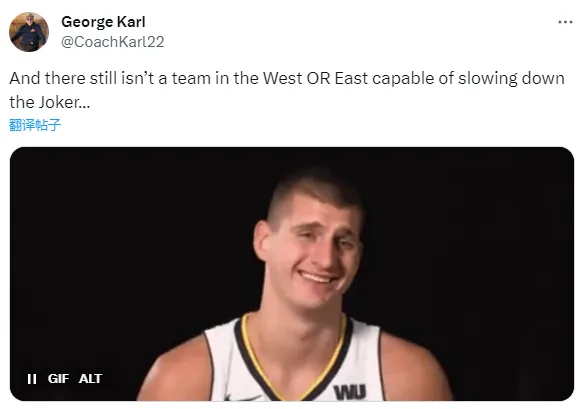Open the GIF of the smiling player

pyautogui.click(x=292, y=274)
